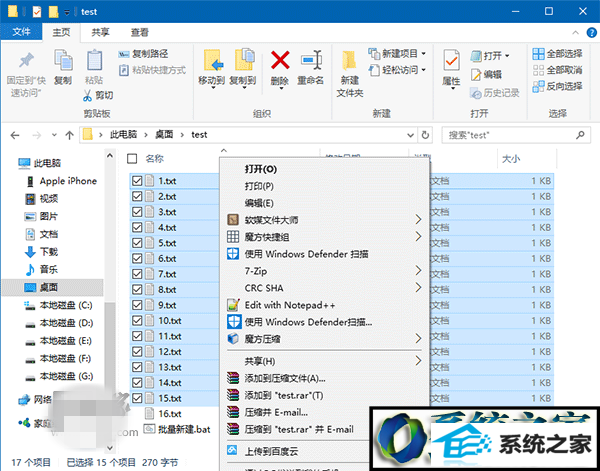Open recent locations dropdown next to Forward

[54, 135]
